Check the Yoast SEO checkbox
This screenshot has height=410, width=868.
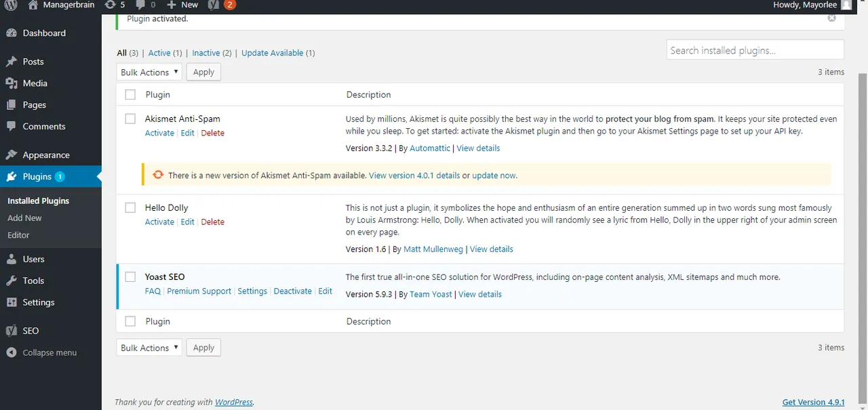(130, 276)
